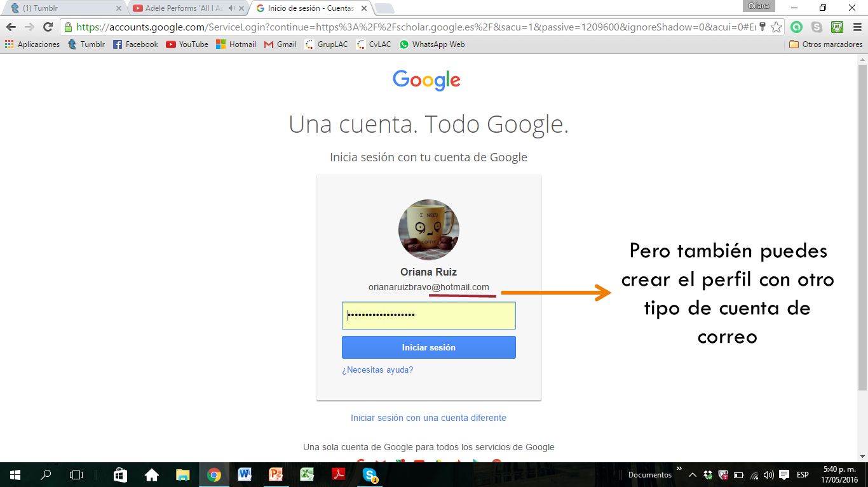Click the Oriana Chrome profile button
The image size is (868, 487).
[x=759, y=6]
